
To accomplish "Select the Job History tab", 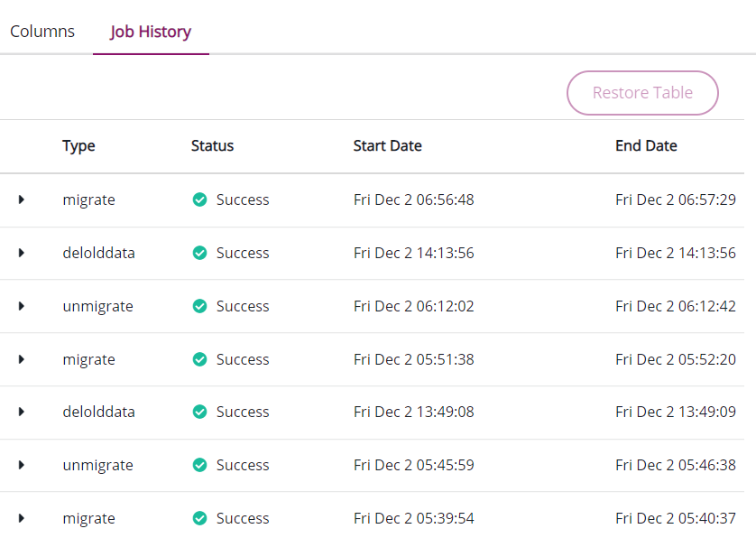I will point(151,31).
